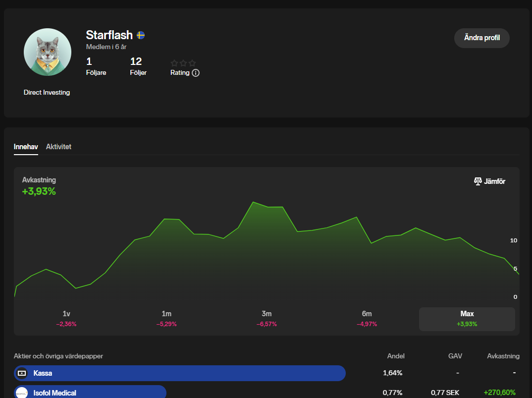Click the peak of the return chart
The image size is (532, 398).
click(253, 202)
